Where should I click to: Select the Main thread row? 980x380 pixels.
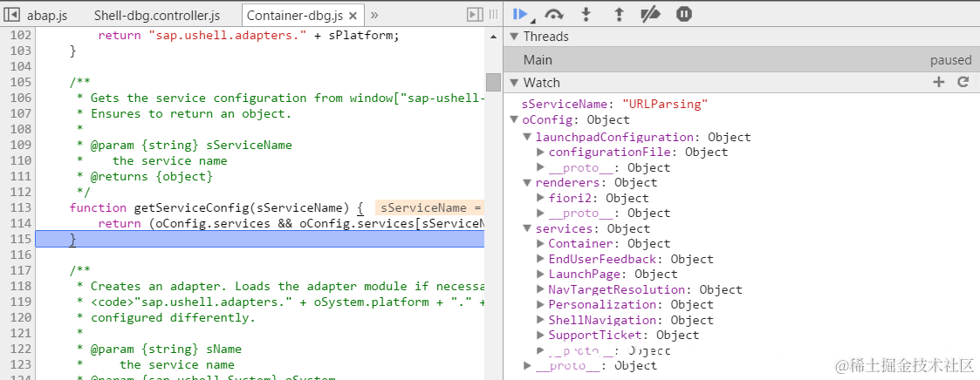coord(741,60)
